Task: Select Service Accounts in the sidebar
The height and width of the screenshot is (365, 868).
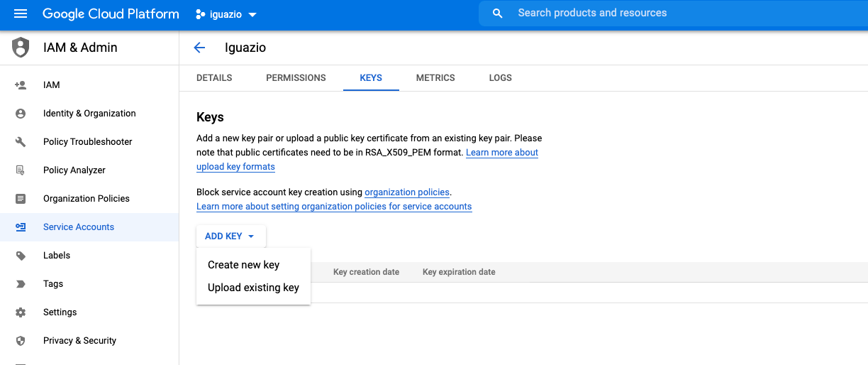Action: click(x=89, y=227)
